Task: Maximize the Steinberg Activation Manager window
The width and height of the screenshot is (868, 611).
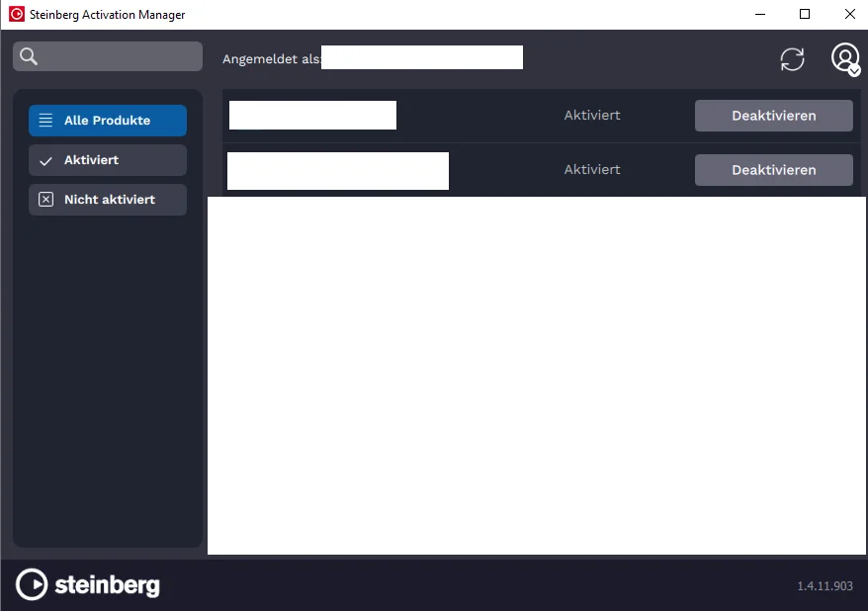Action: pyautogui.click(x=805, y=15)
